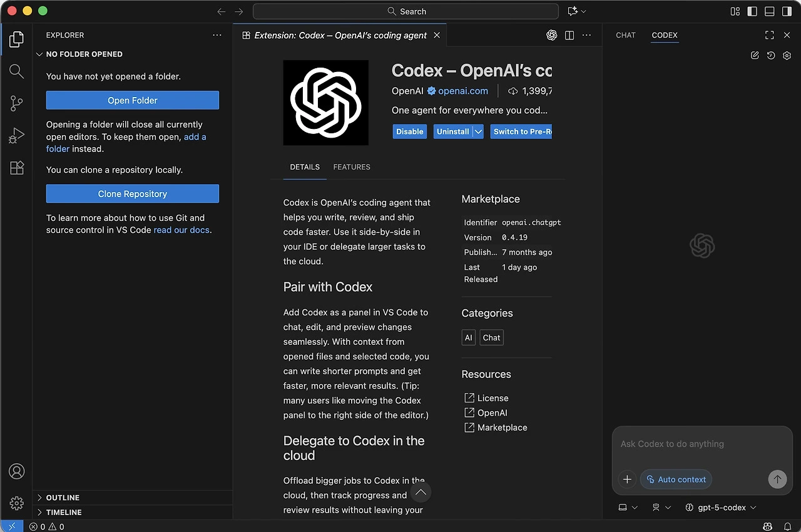Screen dimensions: 801x532
Task: Collapse the No Folder Opened section
Action: point(132,54)
